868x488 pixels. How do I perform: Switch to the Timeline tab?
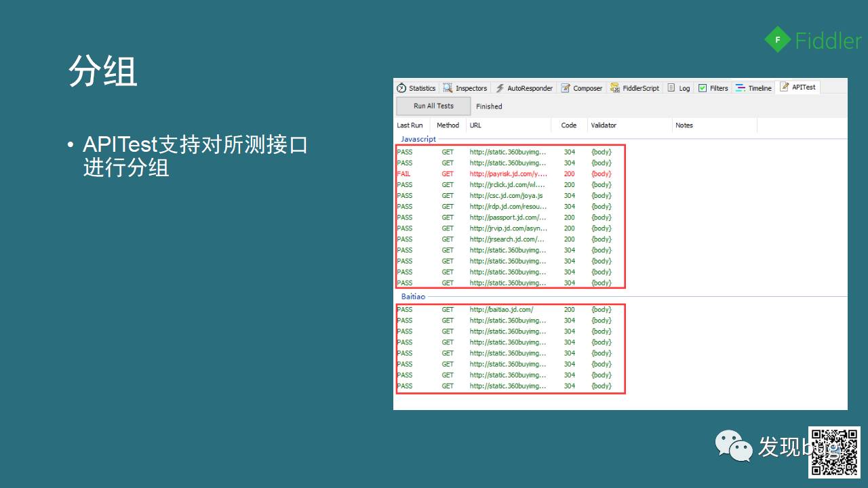754,88
